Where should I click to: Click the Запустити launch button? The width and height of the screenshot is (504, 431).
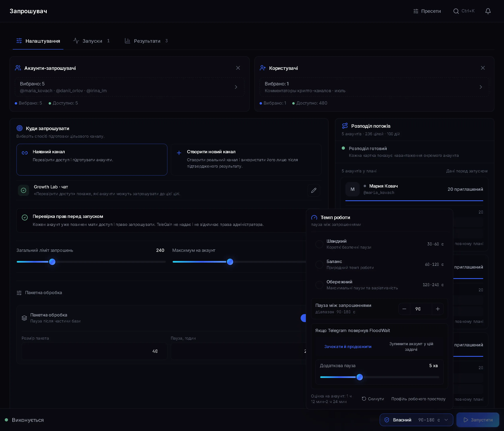coord(478,420)
